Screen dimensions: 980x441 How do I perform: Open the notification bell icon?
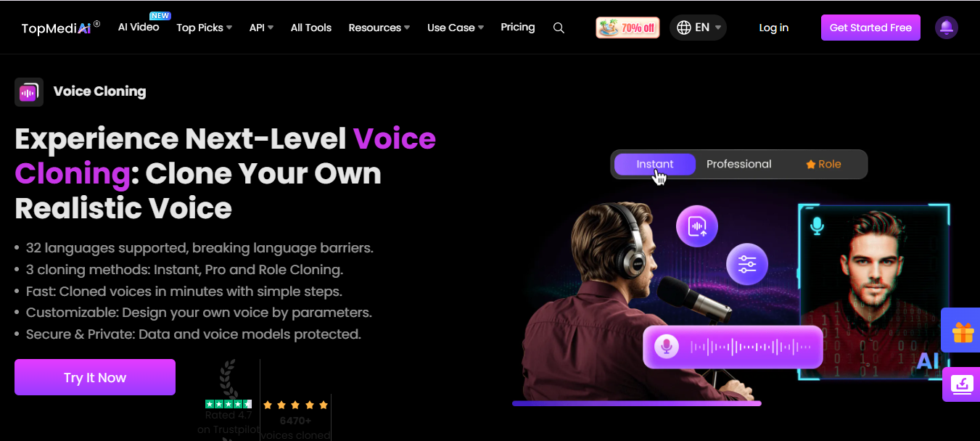pyautogui.click(x=946, y=28)
